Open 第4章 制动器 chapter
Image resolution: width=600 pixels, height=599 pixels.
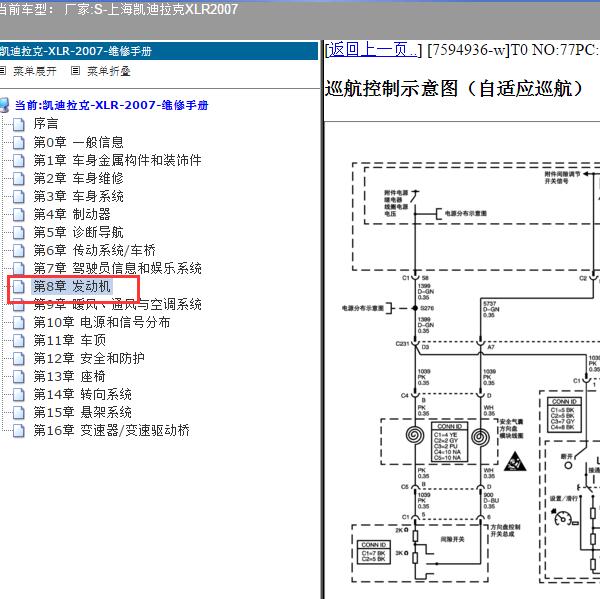(x=72, y=214)
